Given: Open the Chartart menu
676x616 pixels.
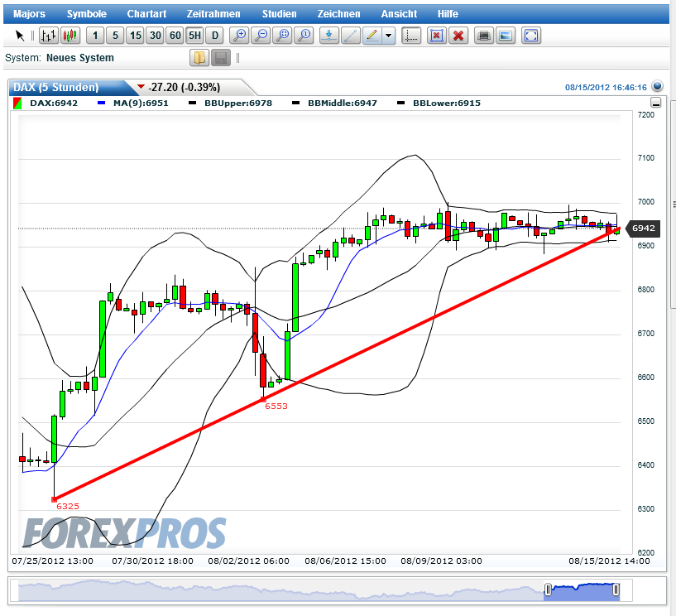Looking at the screenshot, I should point(146,14).
